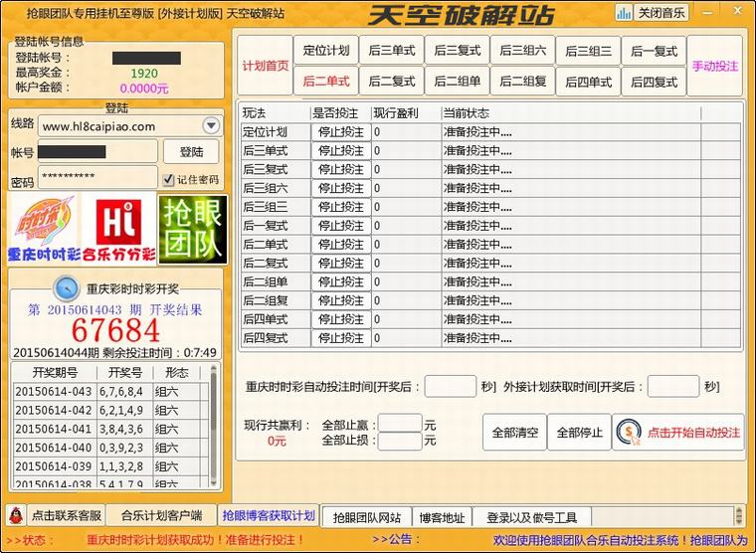Click the 全部停止 button

coord(579,433)
